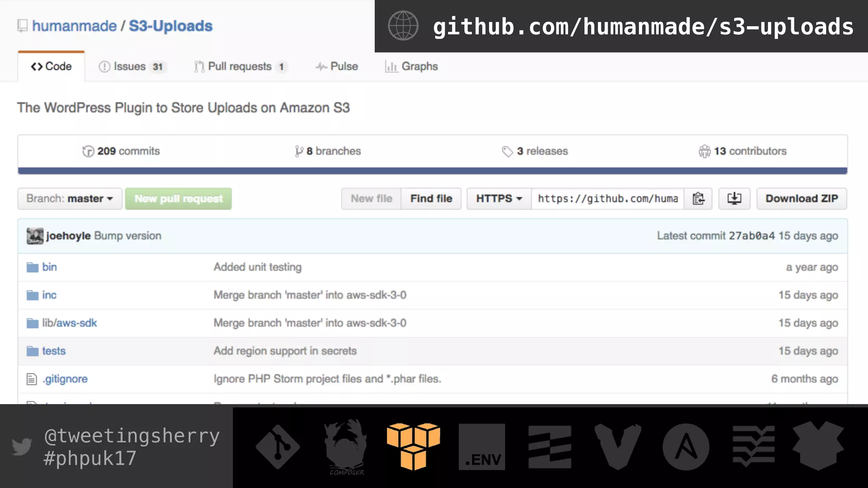The width and height of the screenshot is (868, 488).
Task: Click the contributors people icon
Action: [x=704, y=151]
